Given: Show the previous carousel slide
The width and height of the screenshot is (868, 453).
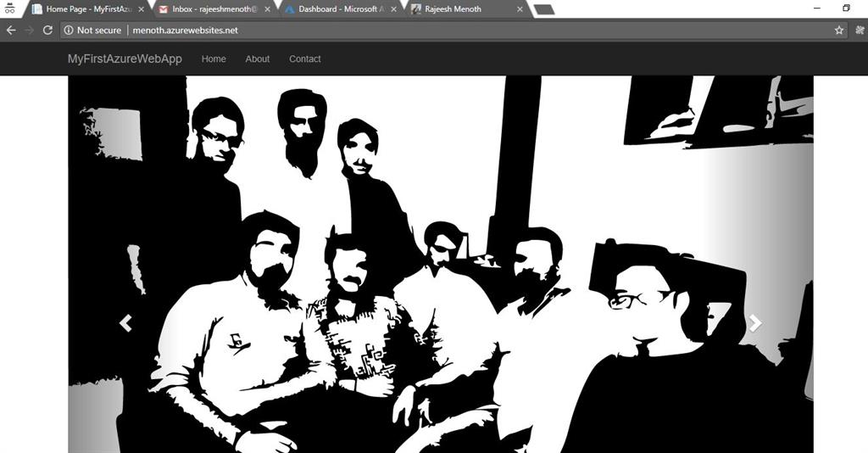Looking at the screenshot, I should (x=125, y=323).
